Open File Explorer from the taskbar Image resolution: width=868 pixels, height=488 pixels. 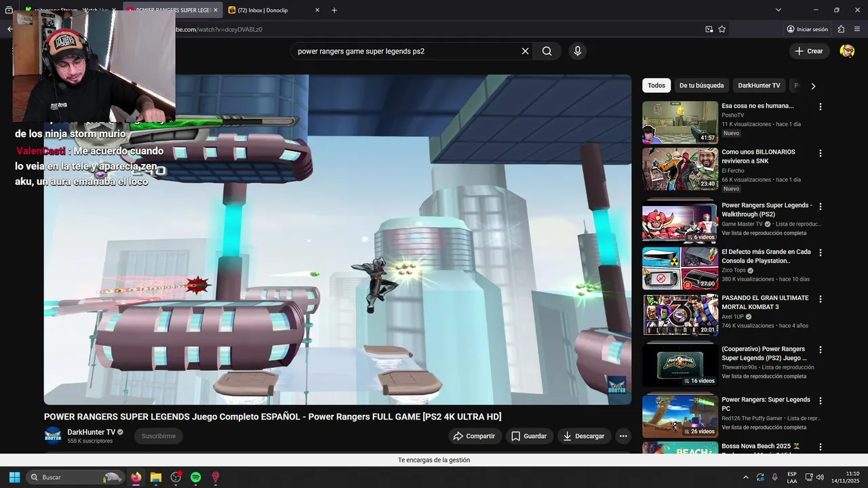coord(156,477)
